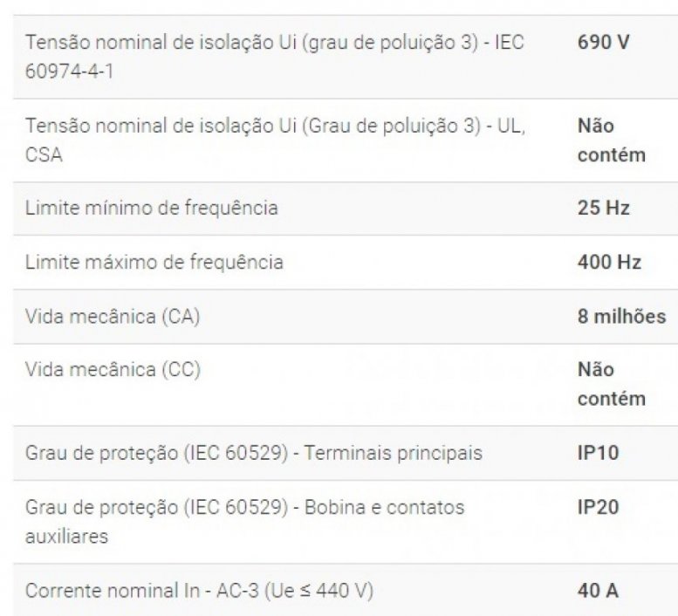Click the 'Limite máximo de frequência' label
The image size is (678, 616).
point(155,262)
